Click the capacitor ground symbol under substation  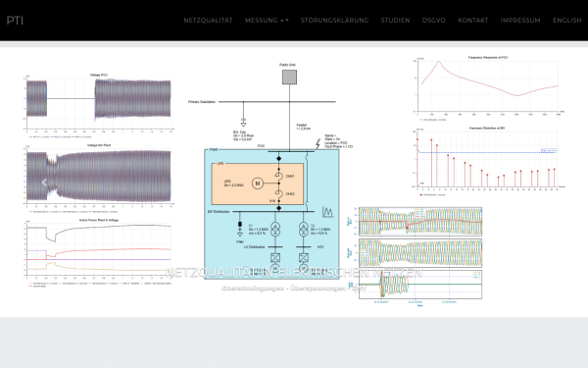click(243, 122)
